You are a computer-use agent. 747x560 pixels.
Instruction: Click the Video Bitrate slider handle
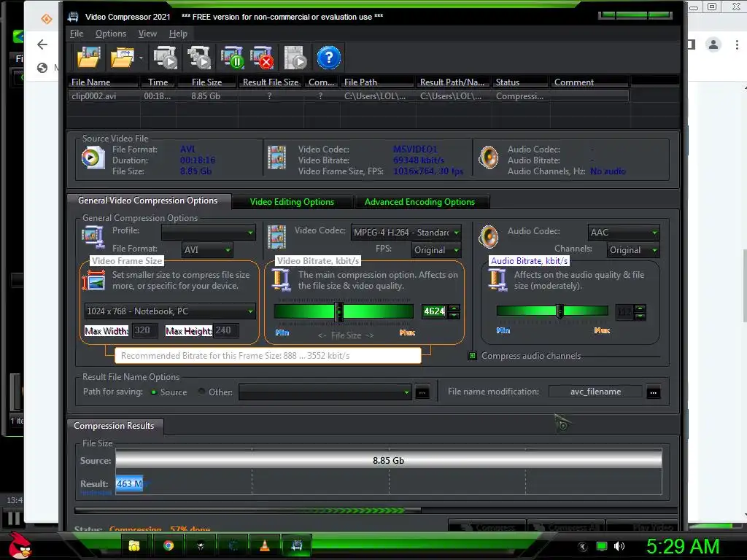coord(338,311)
